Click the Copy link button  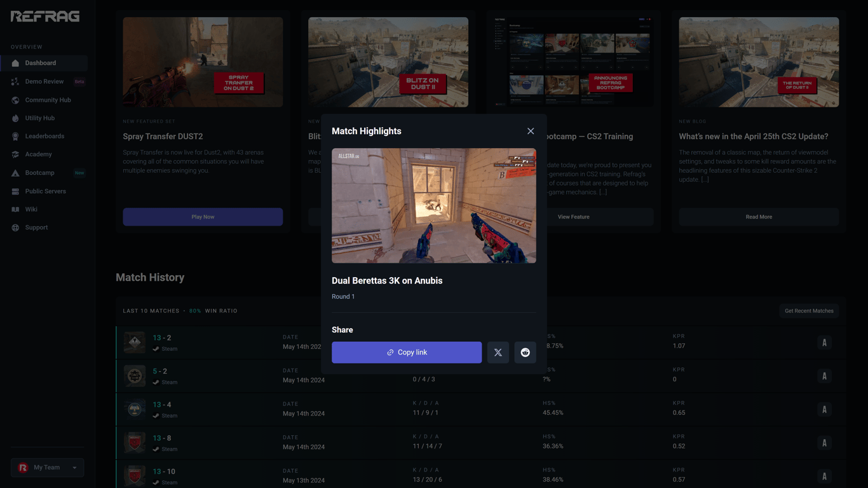(407, 353)
